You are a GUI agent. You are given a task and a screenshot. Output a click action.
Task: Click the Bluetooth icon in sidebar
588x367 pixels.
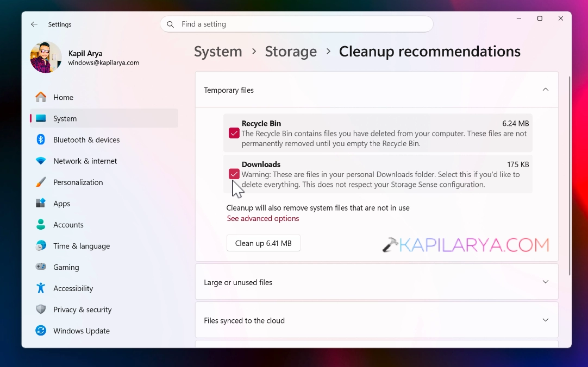pyautogui.click(x=41, y=140)
